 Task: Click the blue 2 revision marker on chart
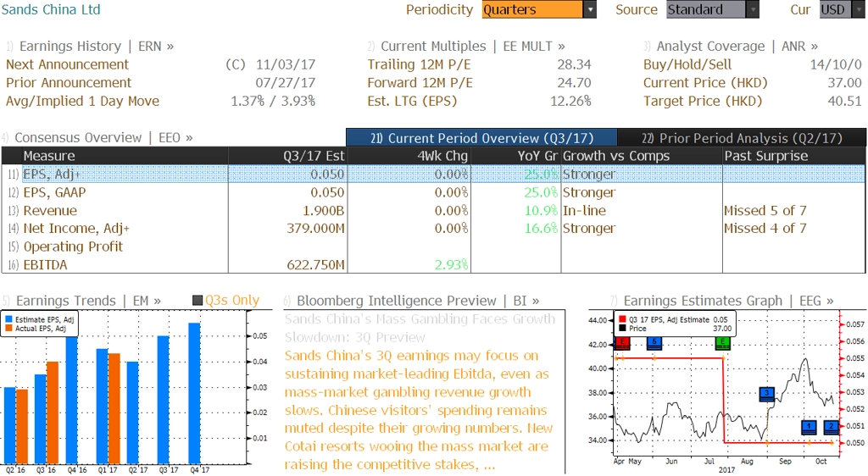pos(831,428)
